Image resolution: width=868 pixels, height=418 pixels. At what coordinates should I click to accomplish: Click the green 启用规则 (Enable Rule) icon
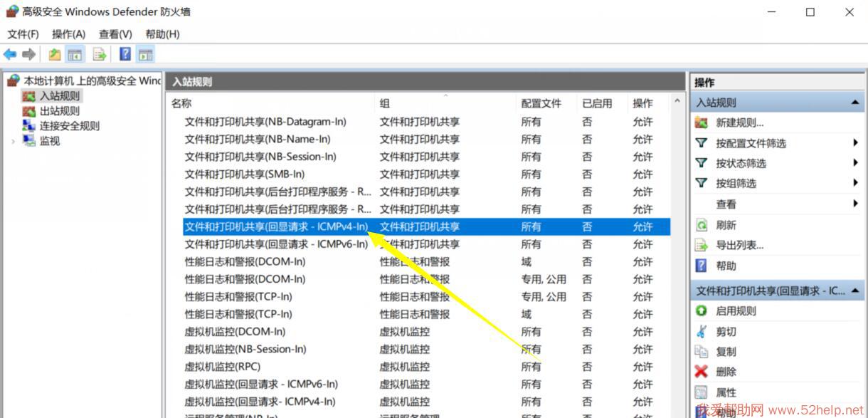click(x=702, y=311)
